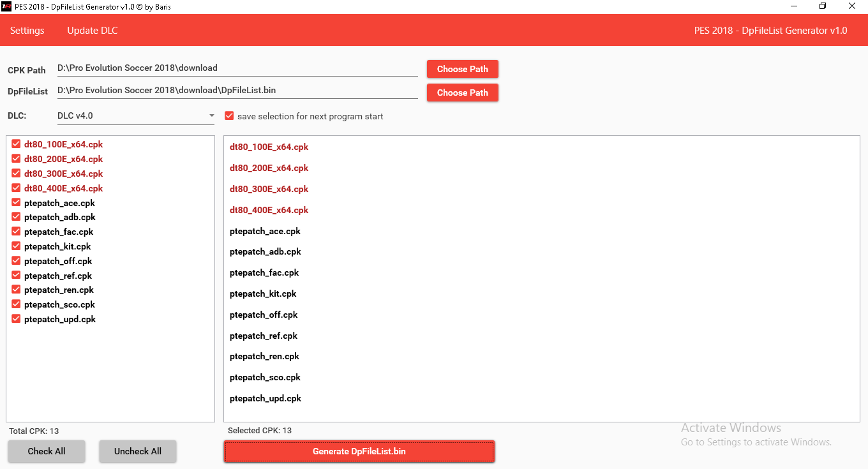The width and height of the screenshot is (868, 469).
Task: Minimize the DpFileList Generator window
Action: (x=793, y=6)
